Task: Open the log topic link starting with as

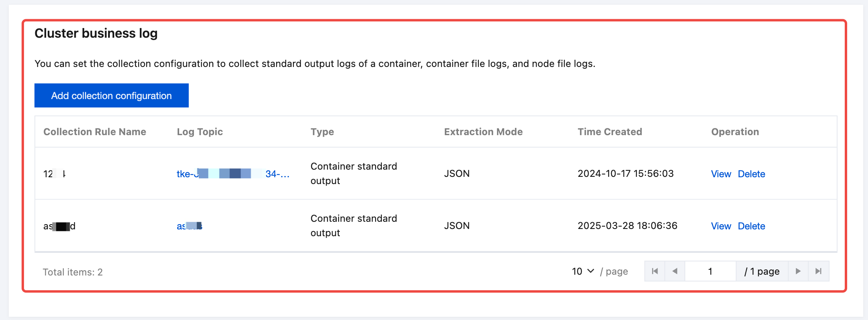Action: 190,226
